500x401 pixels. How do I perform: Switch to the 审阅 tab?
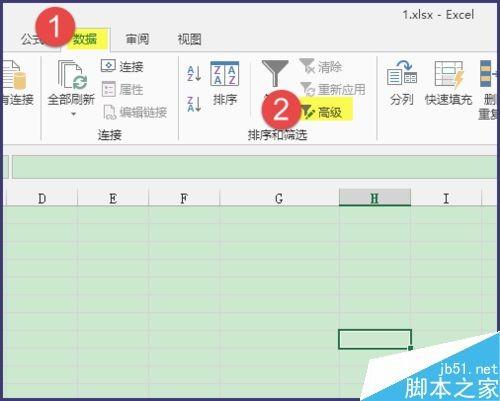pos(137,39)
